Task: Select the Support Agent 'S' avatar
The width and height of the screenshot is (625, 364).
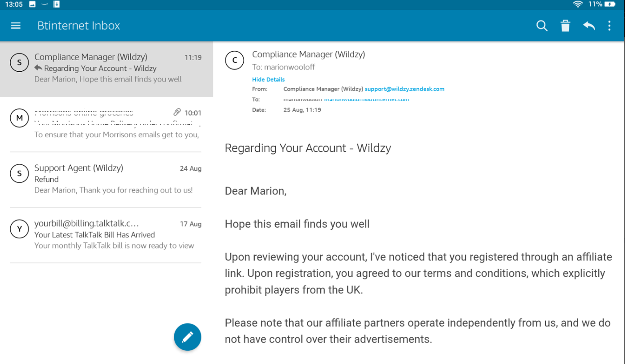Action: (x=19, y=173)
